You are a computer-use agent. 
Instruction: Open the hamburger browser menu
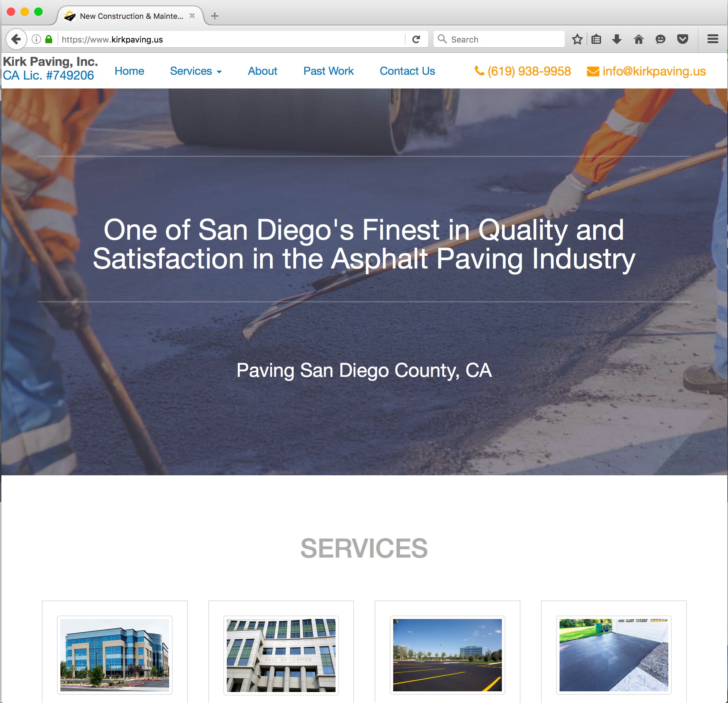pyautogui.click(x=713, y=39)
